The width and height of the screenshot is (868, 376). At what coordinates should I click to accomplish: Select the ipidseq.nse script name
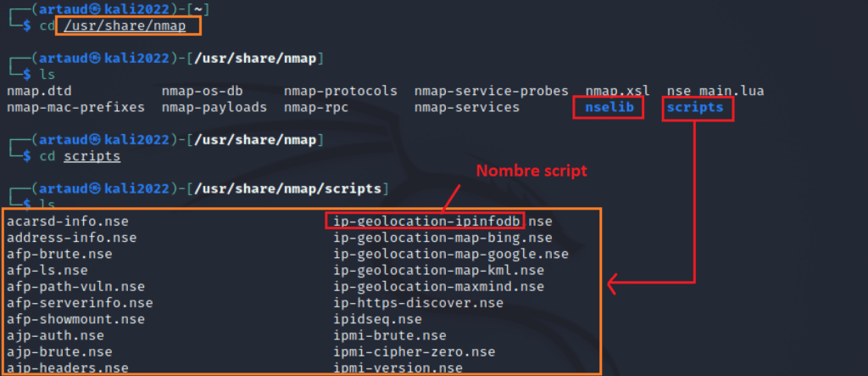(x=378, y=319)
